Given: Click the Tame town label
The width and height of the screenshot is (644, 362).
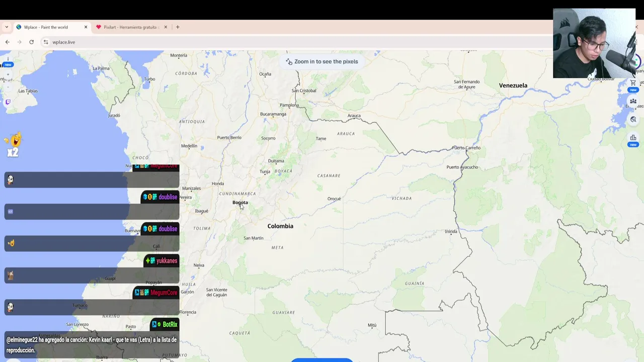Looking at the screenshot, I should pyautogui.click(x=321, y=139).
